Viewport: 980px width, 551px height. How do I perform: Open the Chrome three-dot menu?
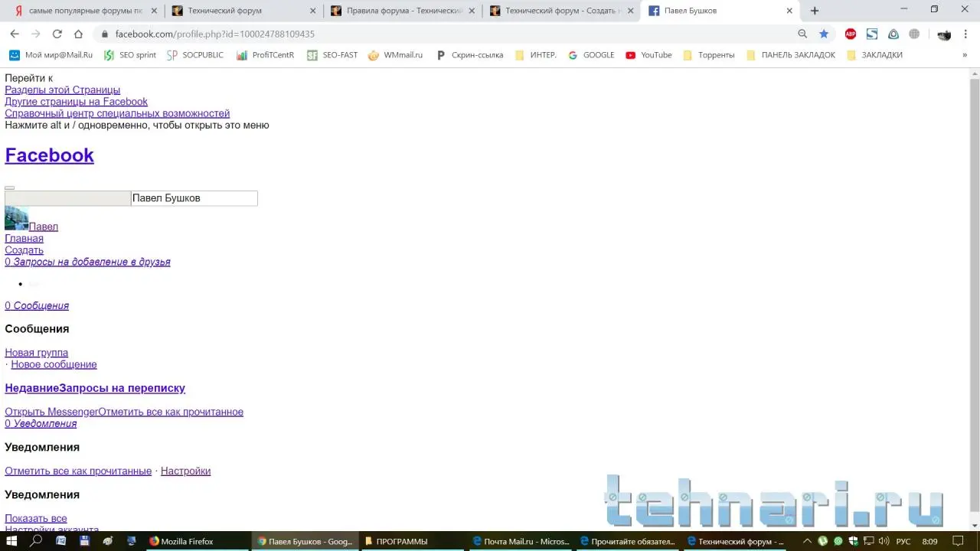pos(965,34)
